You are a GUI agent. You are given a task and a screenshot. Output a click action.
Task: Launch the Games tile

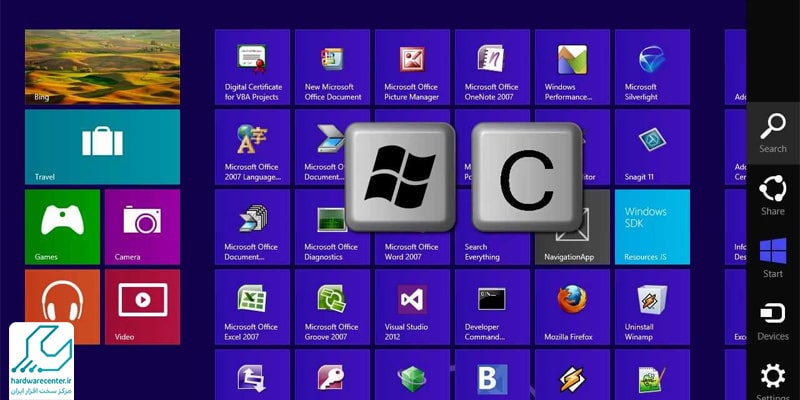pos(62,227)
